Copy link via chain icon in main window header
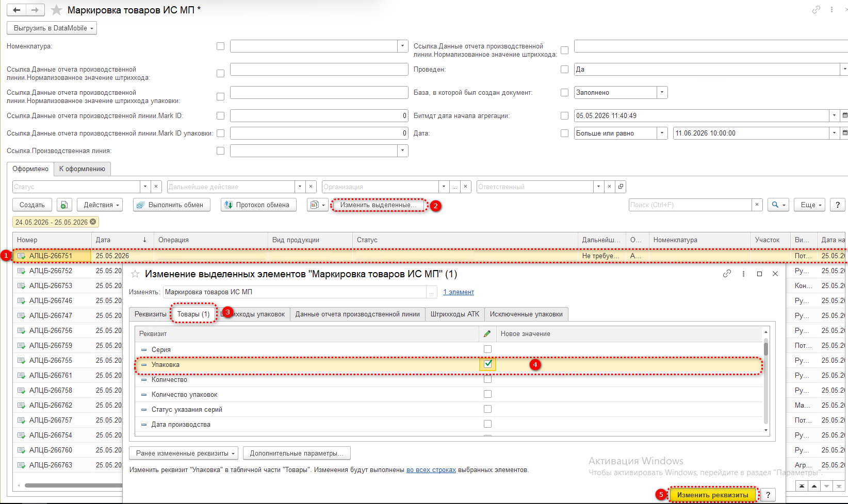 pyautogui.click(x=816, y=10)
